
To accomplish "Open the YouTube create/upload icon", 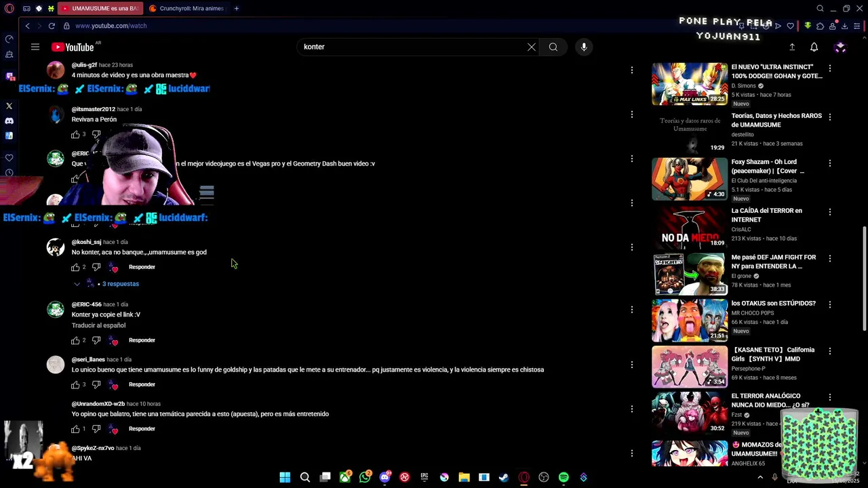I will tap(791, 47).
